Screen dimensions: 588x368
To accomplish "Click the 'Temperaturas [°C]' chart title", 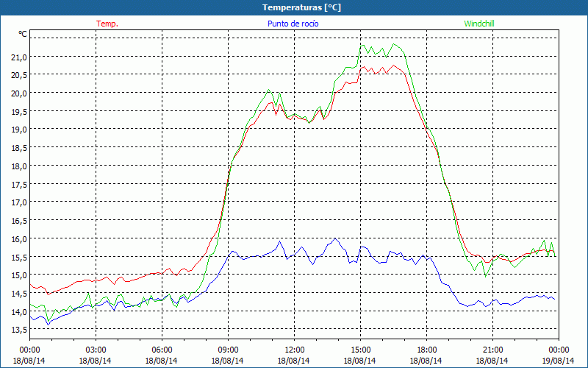I will coord(301,7).
